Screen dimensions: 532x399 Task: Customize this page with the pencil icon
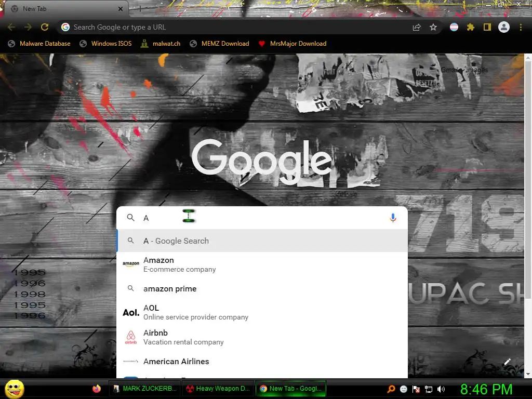tap(507, 362)
